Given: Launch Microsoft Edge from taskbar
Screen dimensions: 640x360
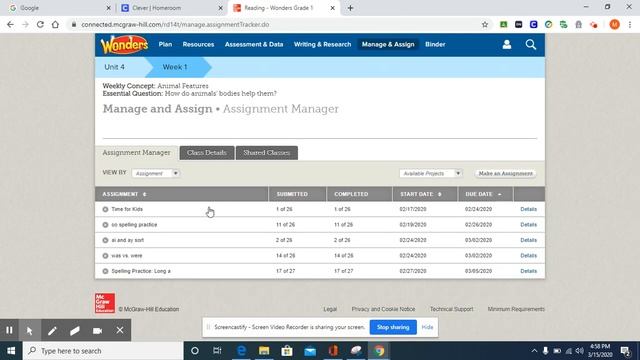Looking at the screenshot, I should pyautogui.click(x=241, y=351).
